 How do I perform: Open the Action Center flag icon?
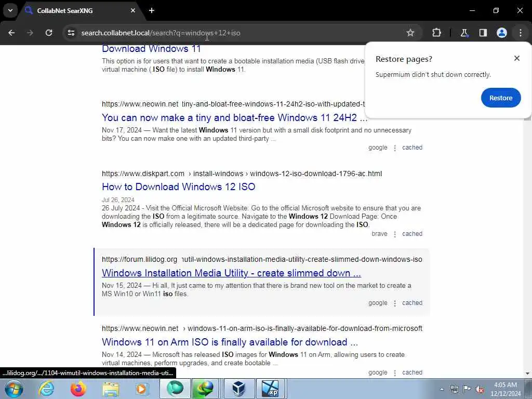click(467, 389)
